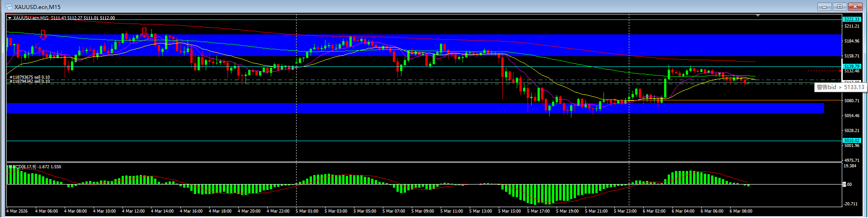Click the bid alert tooltip showing 5133.13

[x=840, y=87]
